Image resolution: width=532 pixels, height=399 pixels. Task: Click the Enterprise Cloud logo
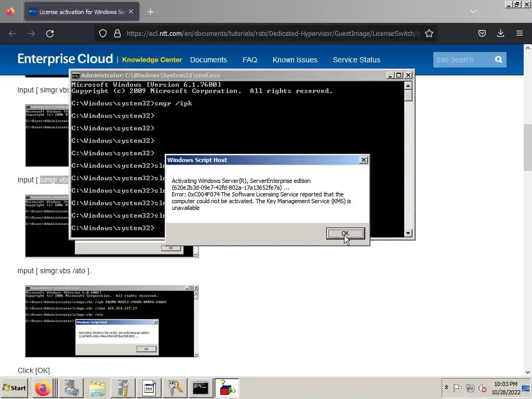pyautogui.click(x=65, y=59)
